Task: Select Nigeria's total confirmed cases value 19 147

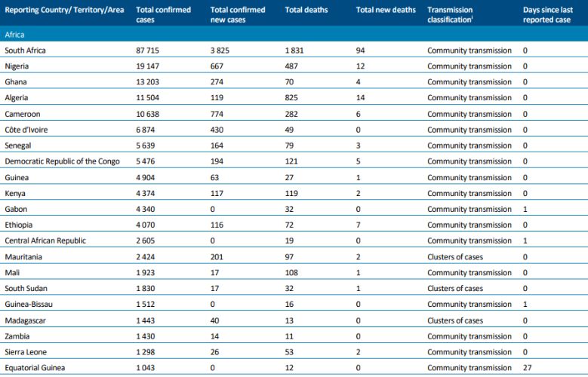Action: coord(152,66)
